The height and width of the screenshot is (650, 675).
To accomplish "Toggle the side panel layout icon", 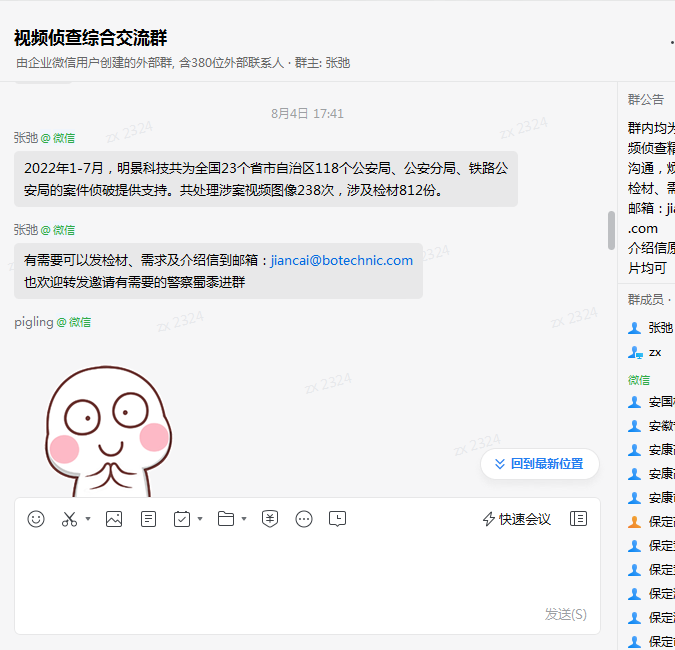I will [x=578, y=519].
